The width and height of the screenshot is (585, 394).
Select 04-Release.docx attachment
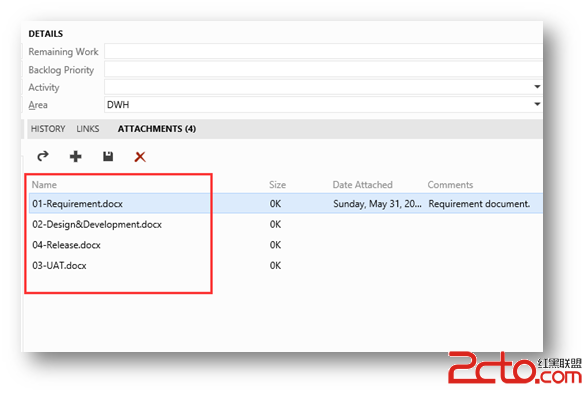point(66,245)
